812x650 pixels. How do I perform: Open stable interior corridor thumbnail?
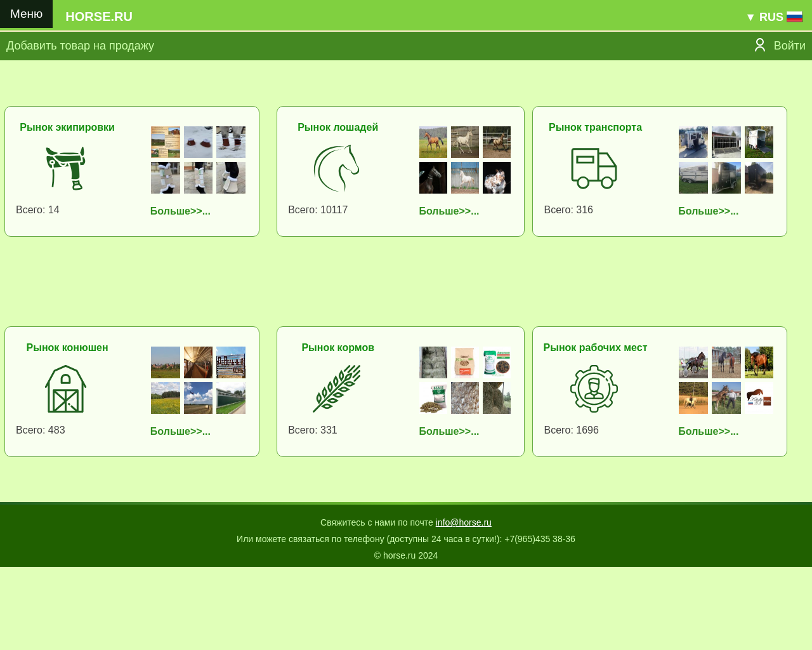pyautogui.click(x=198, y=362)
